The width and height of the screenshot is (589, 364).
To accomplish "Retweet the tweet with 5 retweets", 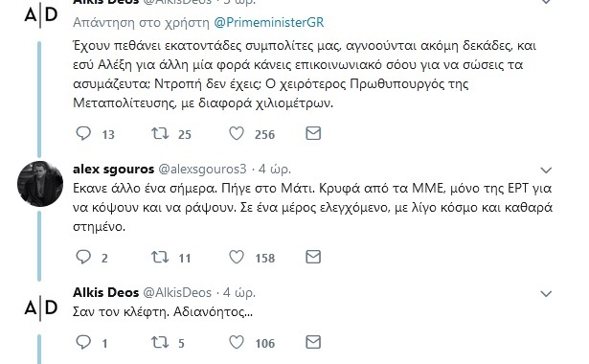I will click(160, 342).
